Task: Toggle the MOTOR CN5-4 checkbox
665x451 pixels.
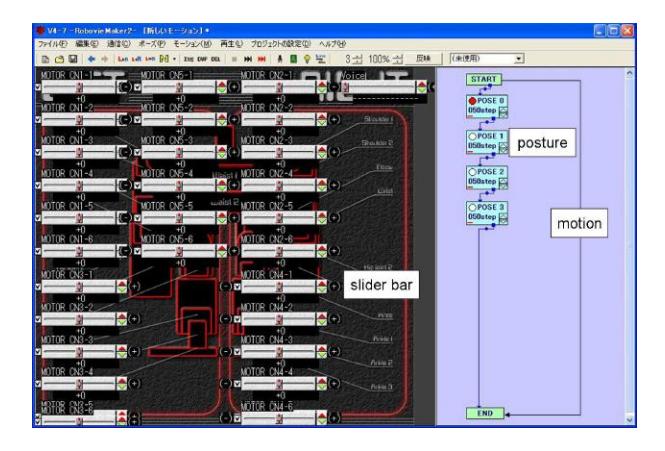Action: (x=137, y=185)
